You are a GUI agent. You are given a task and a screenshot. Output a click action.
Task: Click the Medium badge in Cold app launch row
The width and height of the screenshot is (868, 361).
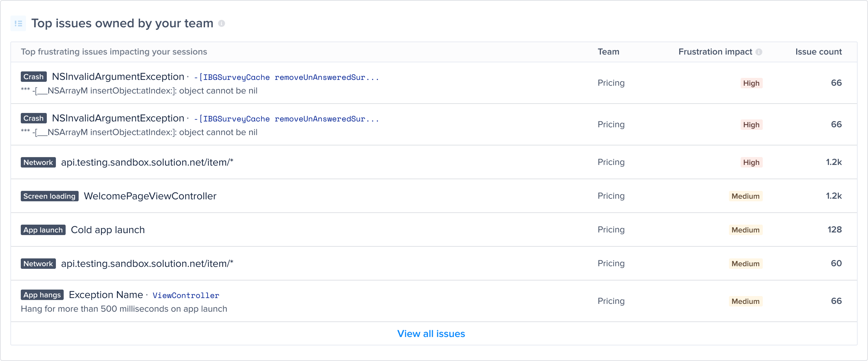coord(745,230)
